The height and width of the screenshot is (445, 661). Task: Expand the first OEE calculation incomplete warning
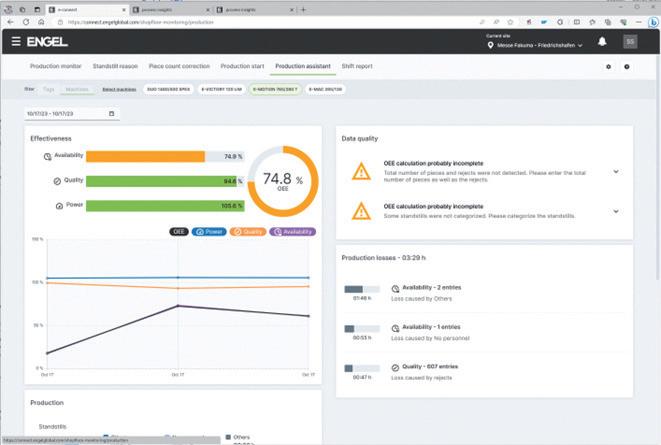616,172
